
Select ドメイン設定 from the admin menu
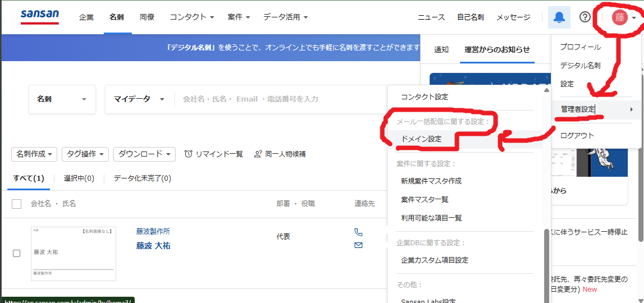point(421,139)
